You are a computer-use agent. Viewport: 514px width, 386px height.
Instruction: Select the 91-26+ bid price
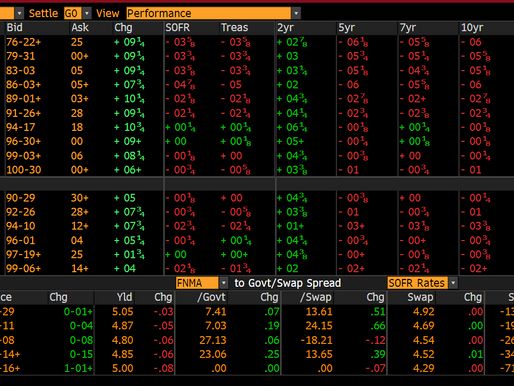[x=24, y=113]
